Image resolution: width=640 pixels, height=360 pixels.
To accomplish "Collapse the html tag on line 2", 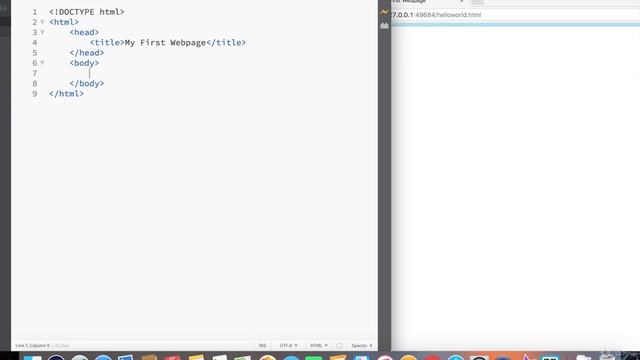I will tap(42, 22).
